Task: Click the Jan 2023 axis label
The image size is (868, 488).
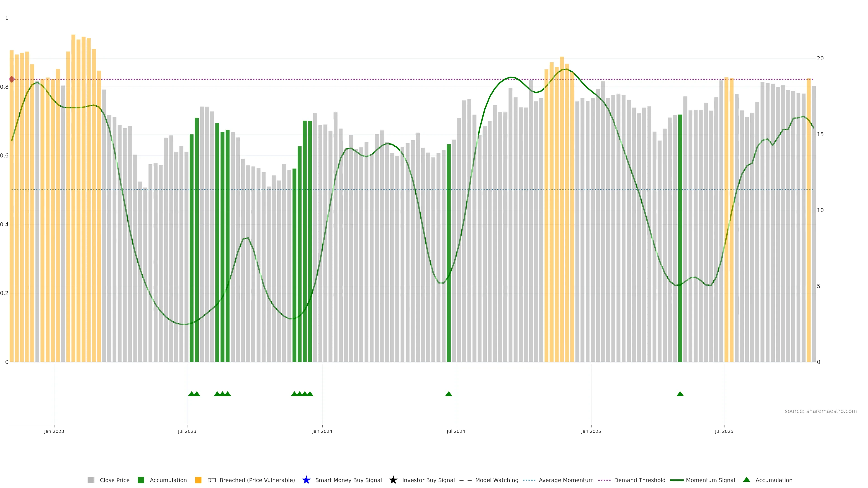Action: point(54,431)
